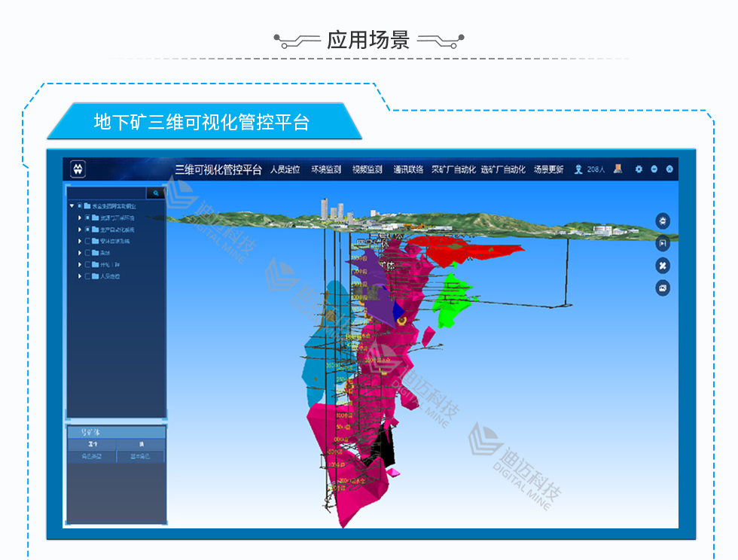Expand the 生产自动化系统 tree folder
Image resolution: width=738 pixels, height=560 pixels.
pos(79,230)
